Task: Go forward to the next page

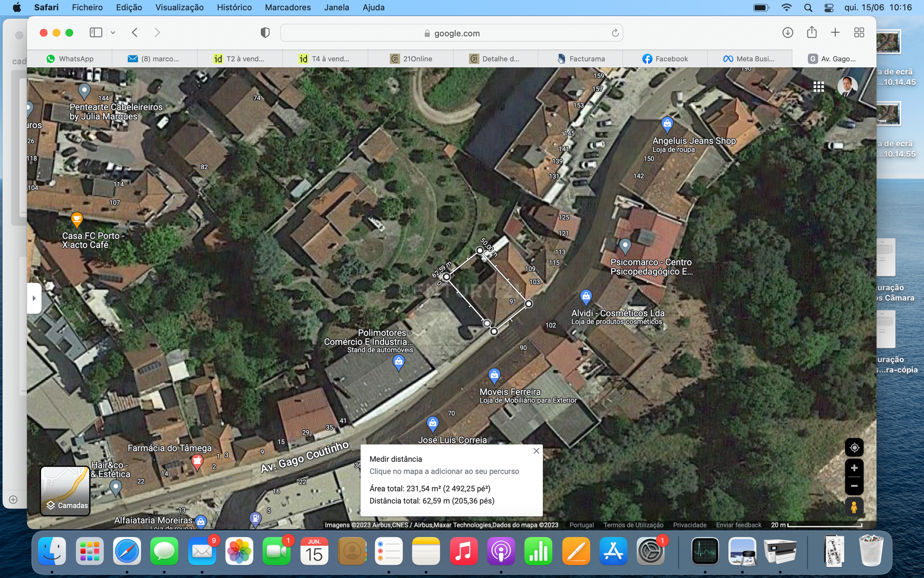Action: click(157, 33)
